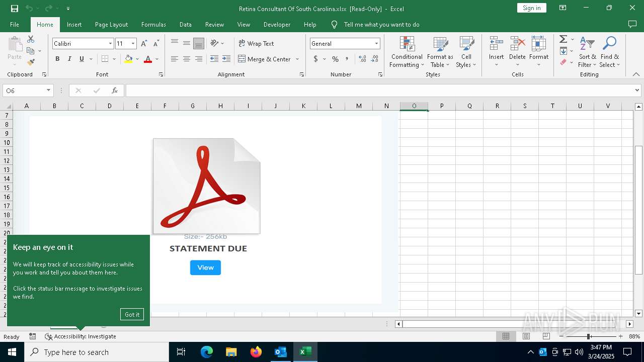Open the font name Calibri dropdown
Image resolution: width=644 pixels, height=362 pixels.
[x=110, y=44]
